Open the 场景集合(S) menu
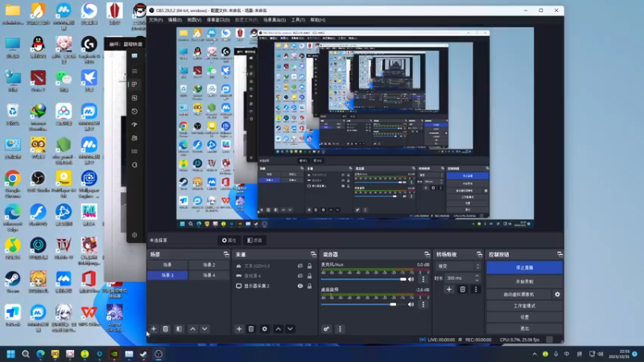Viewport: 644px width, 362px height. tap(275, 19)
